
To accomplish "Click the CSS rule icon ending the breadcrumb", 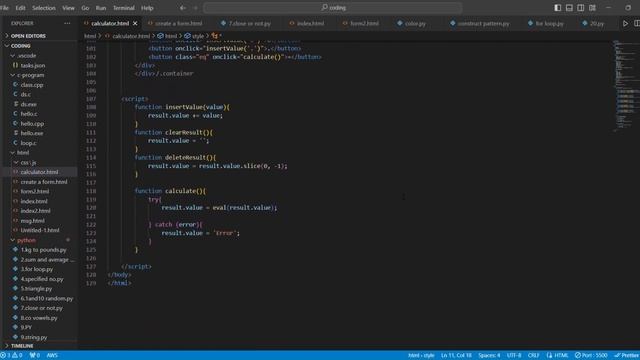I will tap(215, 36).
